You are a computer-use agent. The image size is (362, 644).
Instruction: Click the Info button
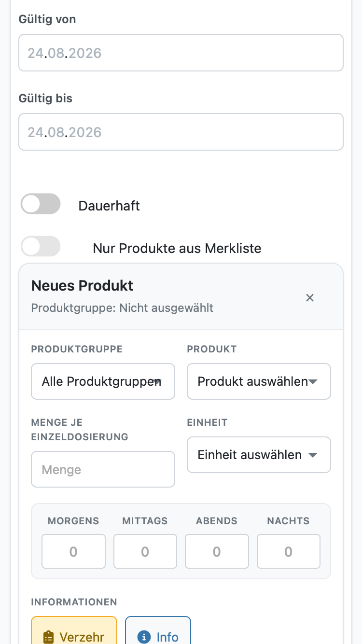(x=158, y=630)
